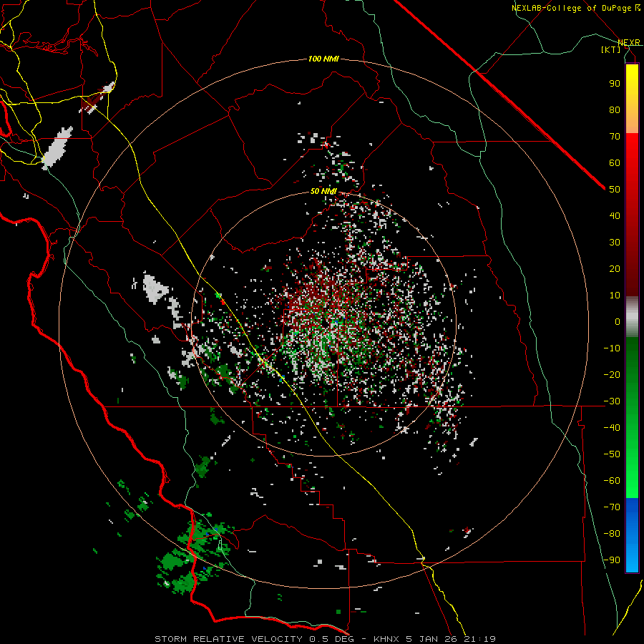Click the 30 value on velocity scale
Image resolution: width=644 pixels, height=644 pixels.
[615, 243]
